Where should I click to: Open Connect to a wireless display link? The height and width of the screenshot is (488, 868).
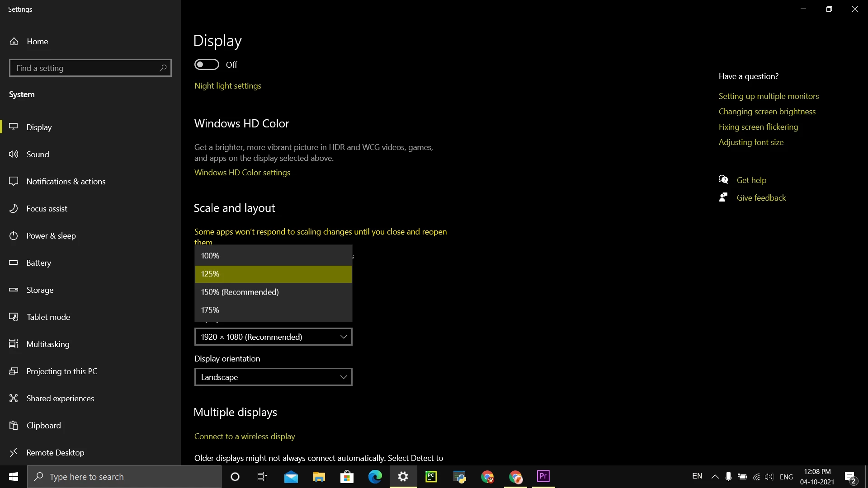pyautogui.click(x=244, y=436)
